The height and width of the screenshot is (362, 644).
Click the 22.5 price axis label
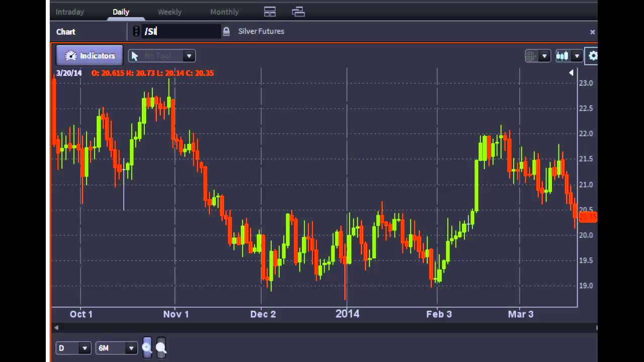[586, 109]
